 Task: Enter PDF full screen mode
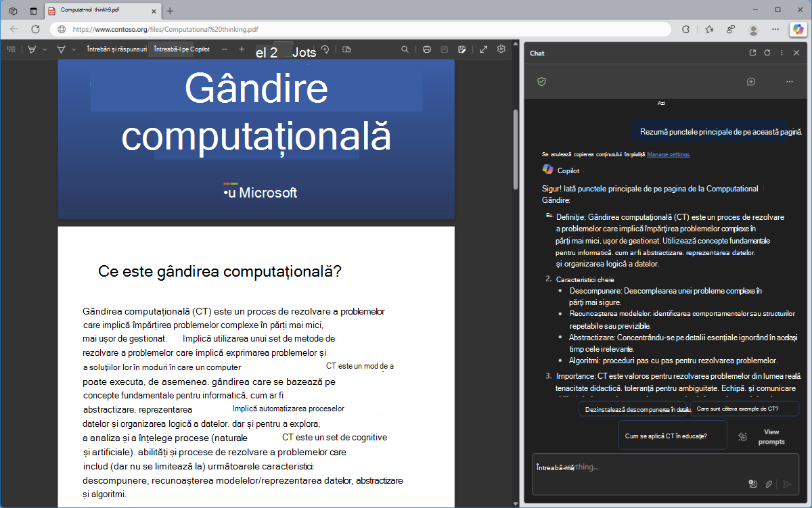point(484,49)
